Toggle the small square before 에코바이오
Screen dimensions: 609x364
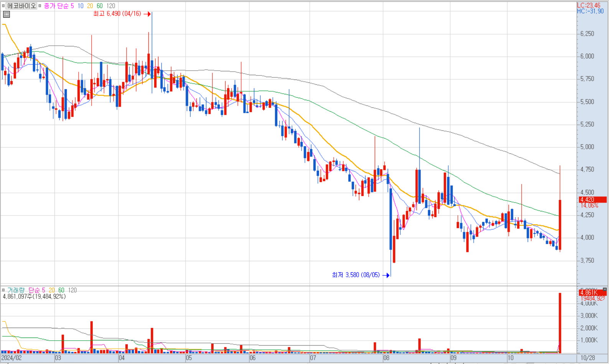pyautogui.click(x=3, y=6)
